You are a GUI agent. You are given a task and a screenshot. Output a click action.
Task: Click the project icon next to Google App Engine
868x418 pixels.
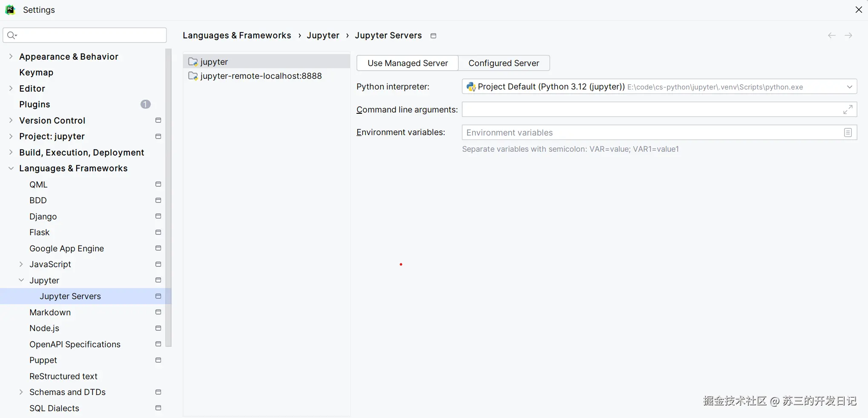click(158, 248)
